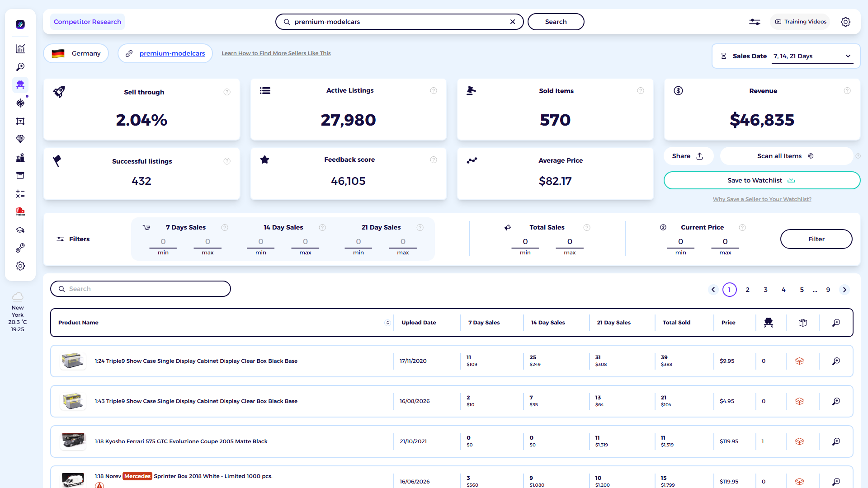This screenshot has width=868, height=488.
Task: Open the analytics chart icon in sidebar
Action: tap(20, 49)
